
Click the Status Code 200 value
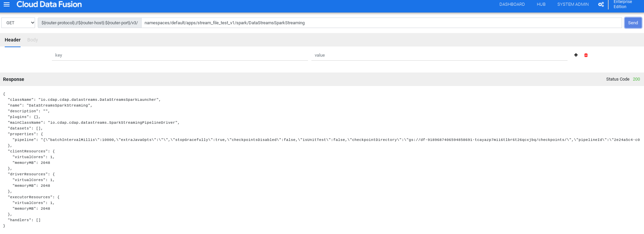[636, 79]
